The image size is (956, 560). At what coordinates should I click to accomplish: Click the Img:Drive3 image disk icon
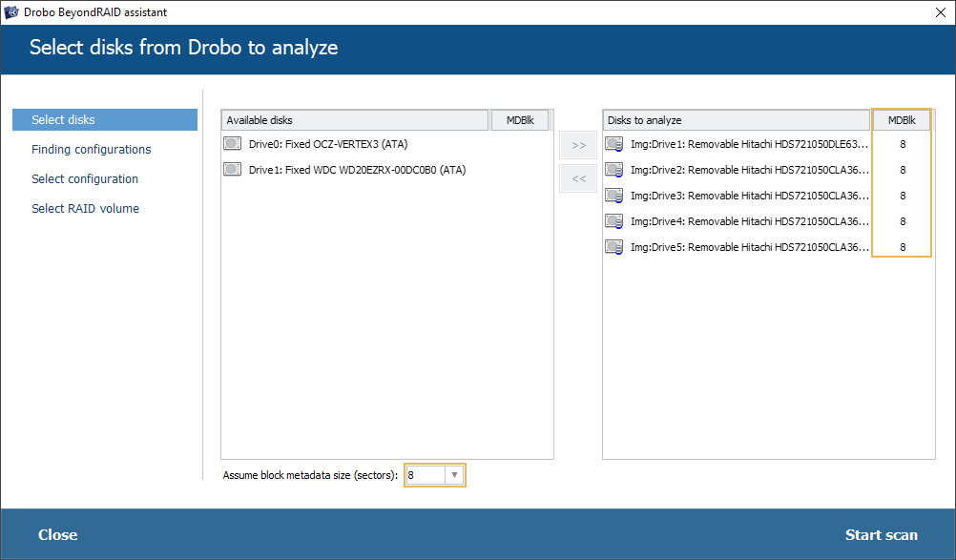(x=614, y=196)
